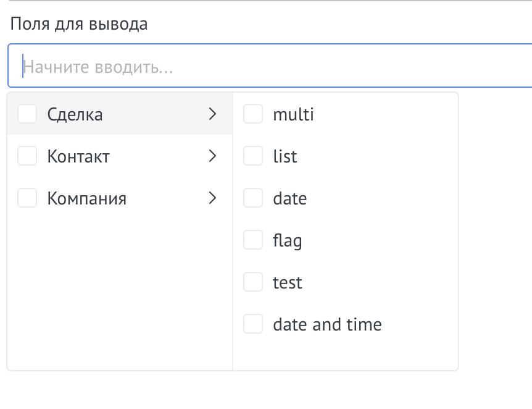
Task: Focus the Начните вводить search field
Action: 270,65
